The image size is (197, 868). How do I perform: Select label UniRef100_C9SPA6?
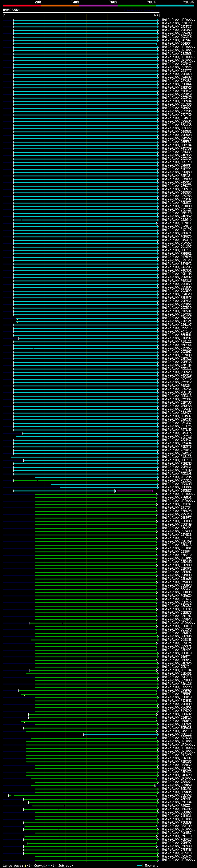(x=176, y=690)
